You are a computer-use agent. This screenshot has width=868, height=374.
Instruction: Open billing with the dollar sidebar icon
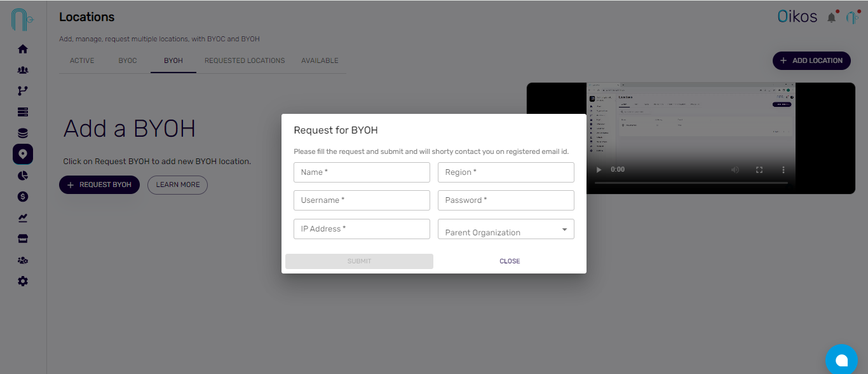22,197
